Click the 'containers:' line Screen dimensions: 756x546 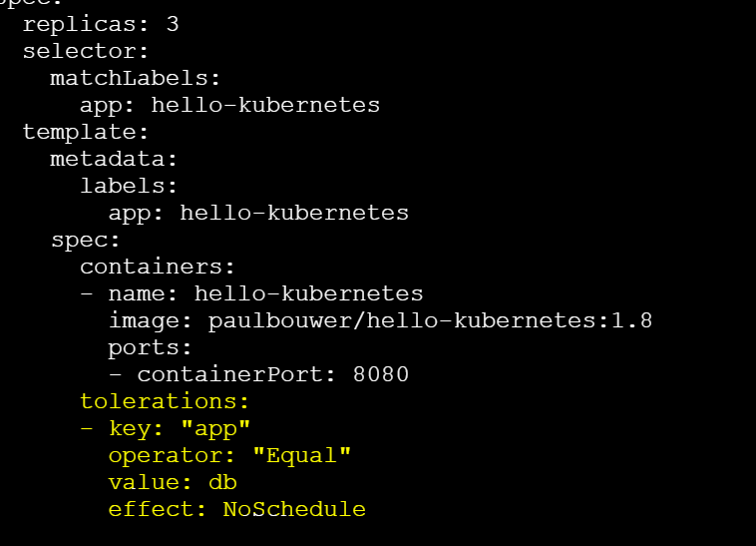click(x=157, y=267)
